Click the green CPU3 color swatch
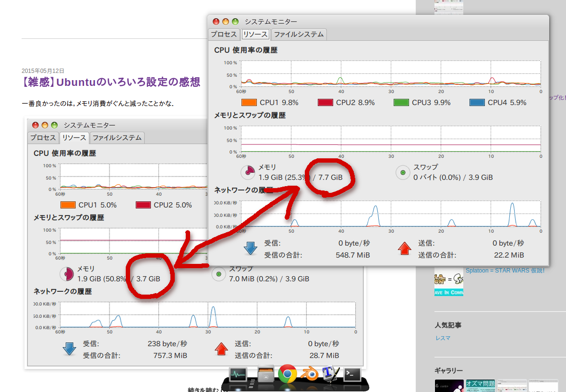This screenshot has width=566, height=392. point(401,102)
